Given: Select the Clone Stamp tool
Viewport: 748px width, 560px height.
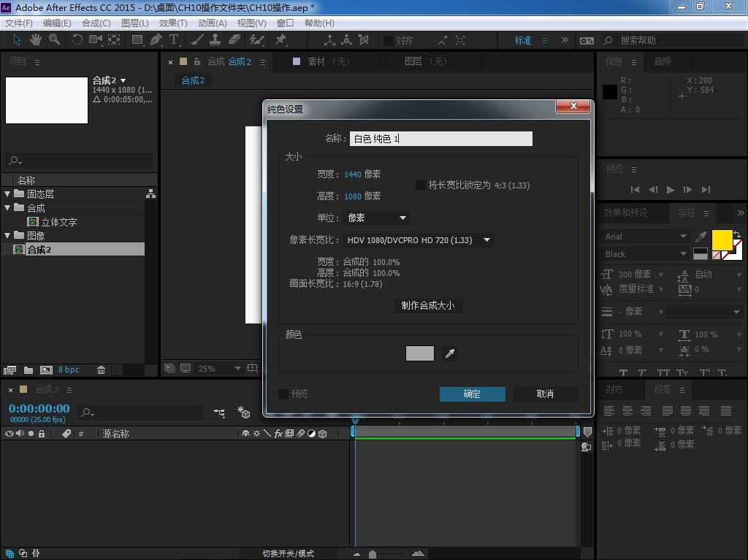Looking at the screenshot, I should 215,40.
